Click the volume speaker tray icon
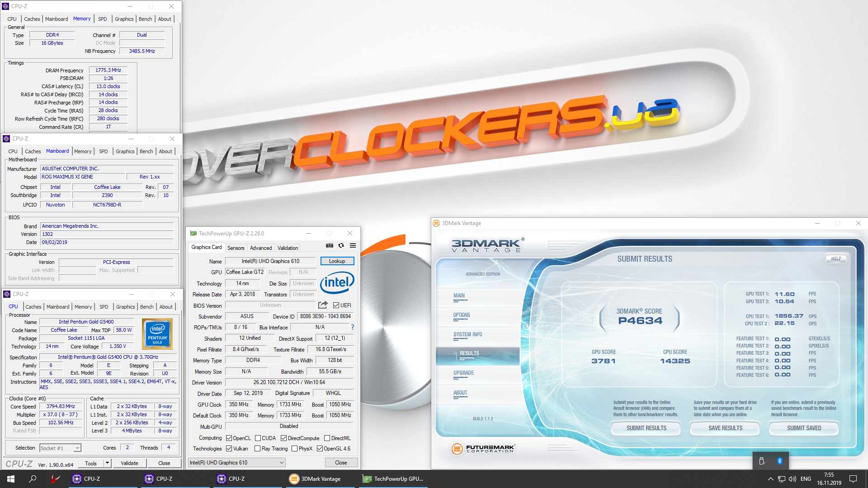The width and height of the screenshot is (868, 488). pos(793,479)
